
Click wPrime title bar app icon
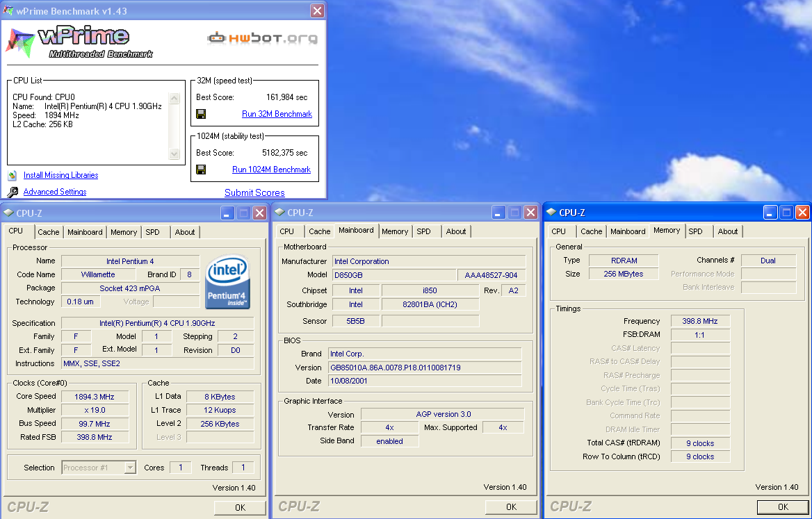[8, 10]
